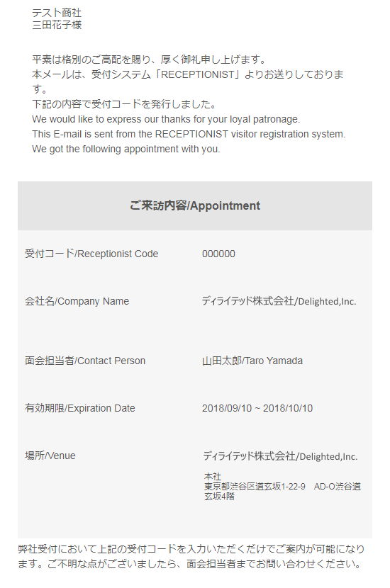
Task: Click the greeting line 平素は格別のご高配
Action: pos(150,60)
